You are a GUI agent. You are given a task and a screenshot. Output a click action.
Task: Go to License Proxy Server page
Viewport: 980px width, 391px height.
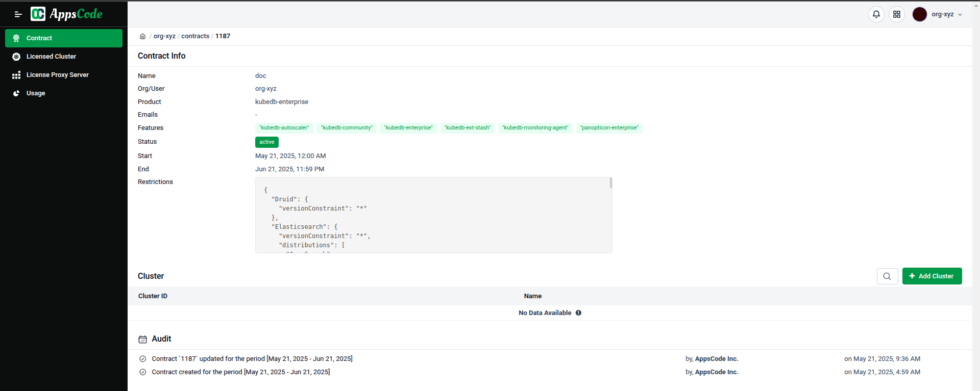coord(57,75)
